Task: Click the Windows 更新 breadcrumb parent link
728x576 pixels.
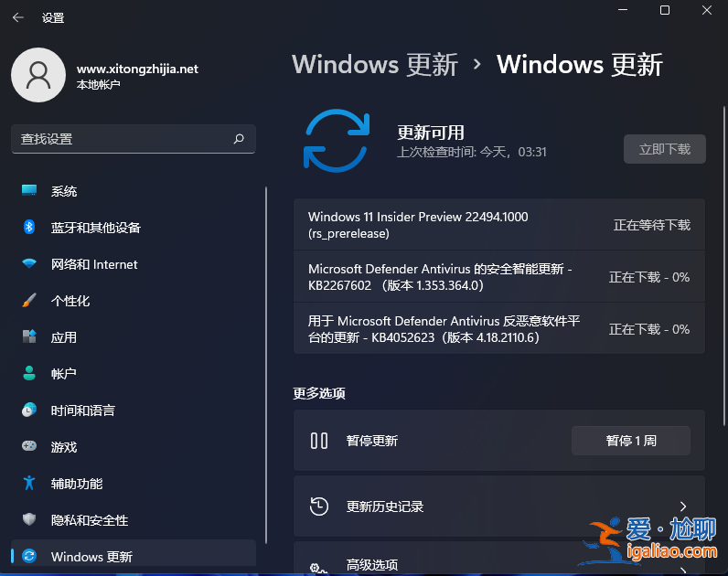Action: [x=375, y=65]
